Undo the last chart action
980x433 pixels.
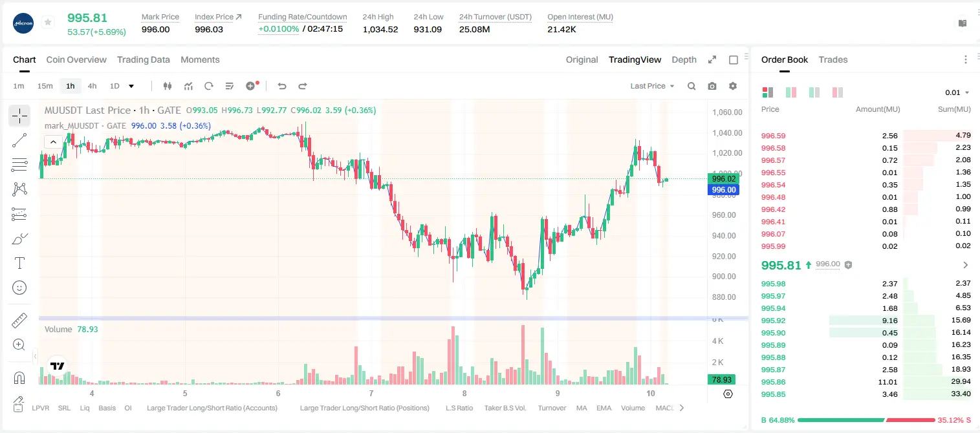pos(281,86)
